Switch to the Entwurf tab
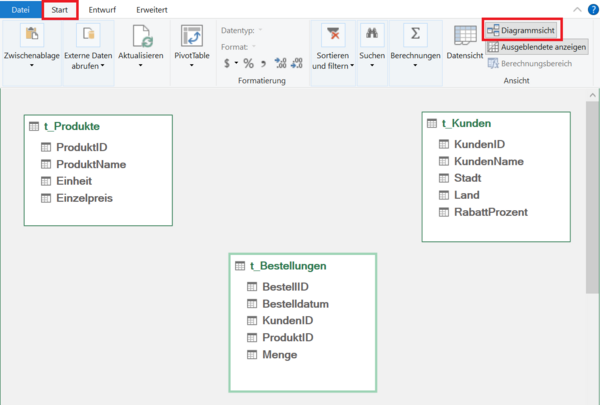 click(102, 9)
